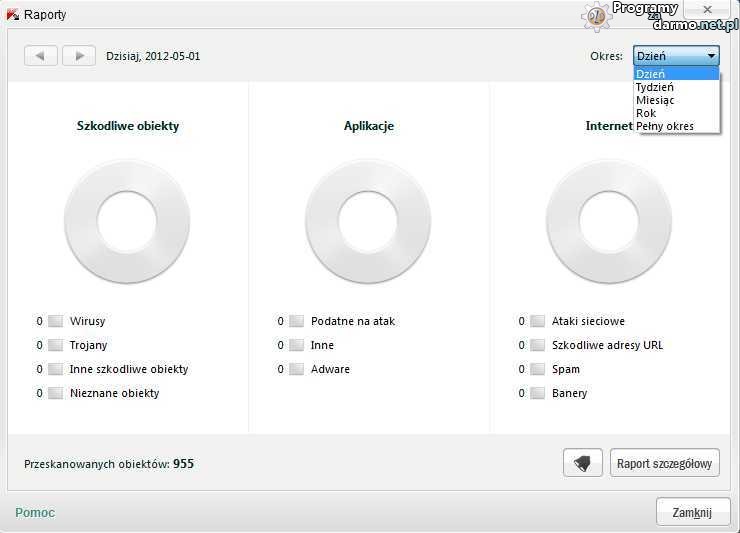The image size is (740, 533).
Task: Toggle the Adware legend box
Action: click(x=297, y=369)
